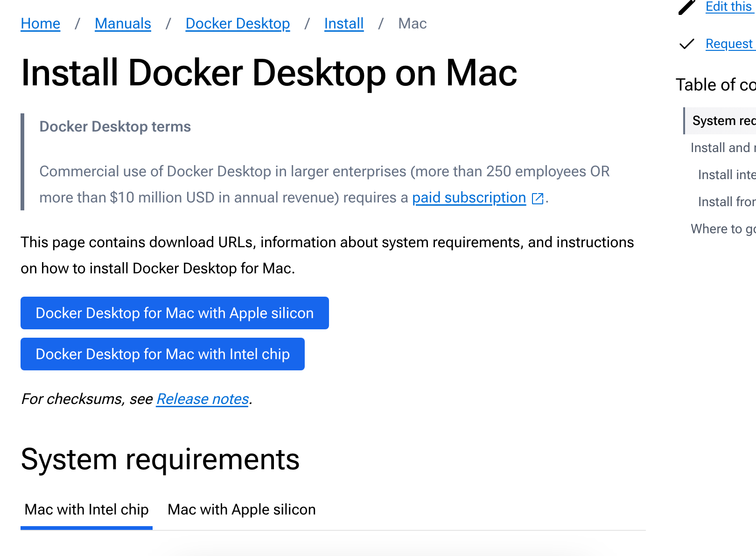Jump to System requirements in table of contents
The image size is (756, 556).
tap(720, 121)
